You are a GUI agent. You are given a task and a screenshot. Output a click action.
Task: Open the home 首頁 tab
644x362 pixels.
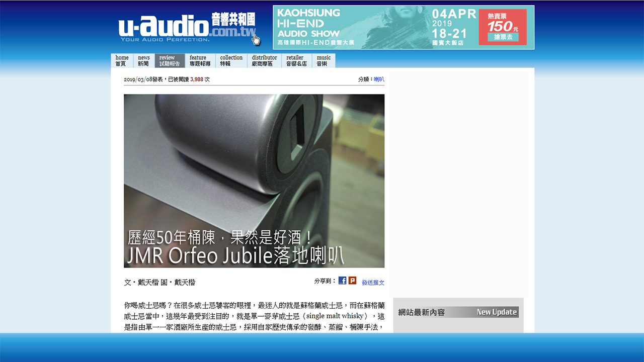coord(122,61)
